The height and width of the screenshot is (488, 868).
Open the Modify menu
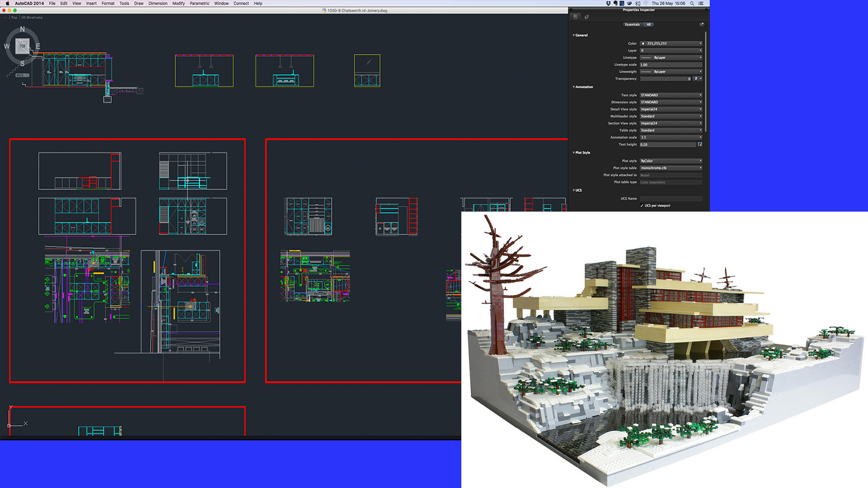pos(179,3)
